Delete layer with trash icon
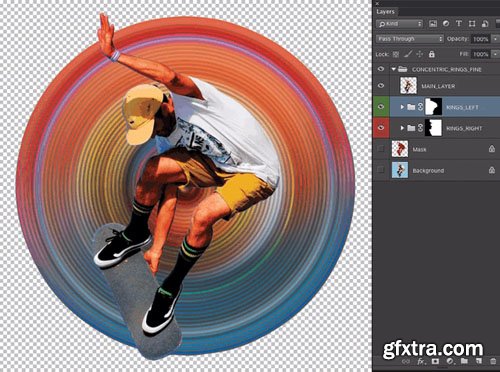Image resolution: width=500 pixels, height=372 pixels. (x=493, y=361)
